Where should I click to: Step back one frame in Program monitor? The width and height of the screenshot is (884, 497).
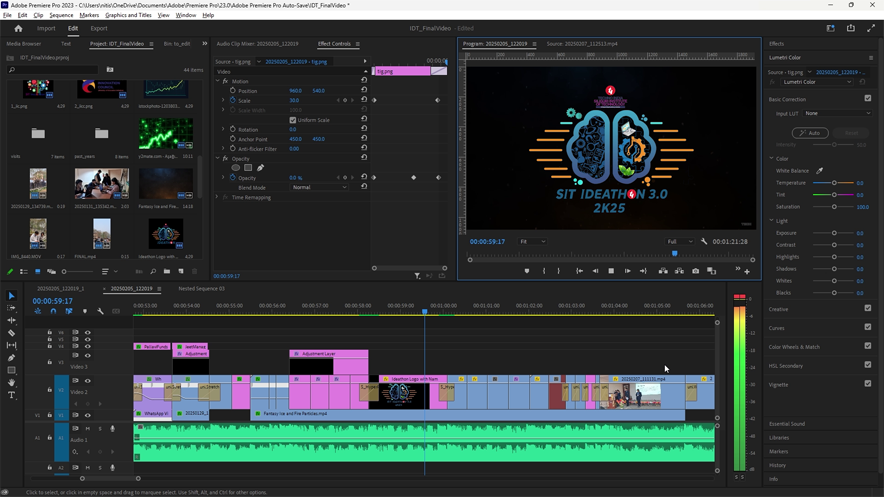(595, 271)
